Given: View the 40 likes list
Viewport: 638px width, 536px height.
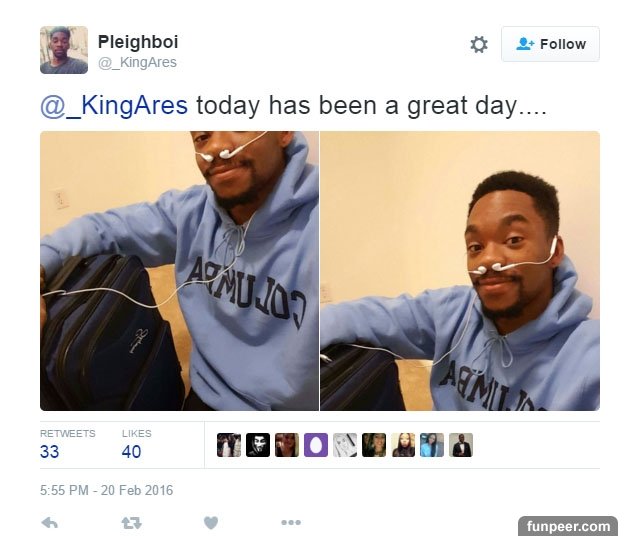Looking at the screenshot, I should coord(136,444).
